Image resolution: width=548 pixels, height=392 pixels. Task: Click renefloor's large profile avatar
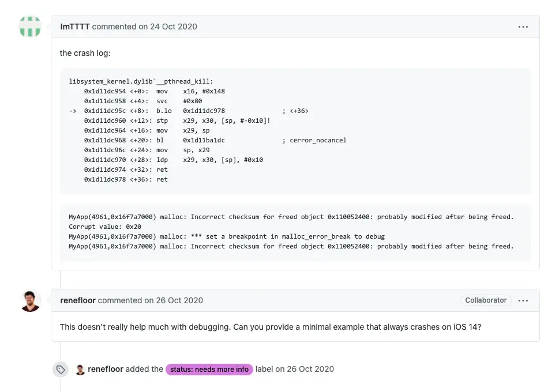(x=30, y=301)
